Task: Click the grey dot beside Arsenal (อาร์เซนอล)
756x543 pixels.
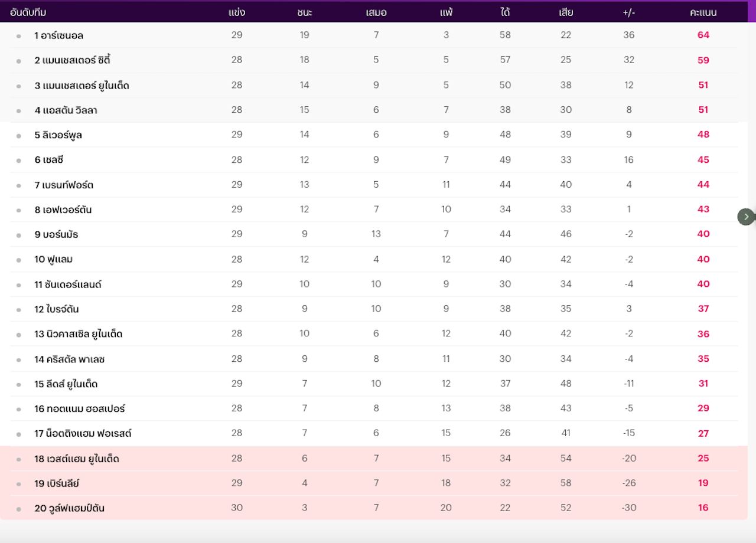Action: point(18,36)
